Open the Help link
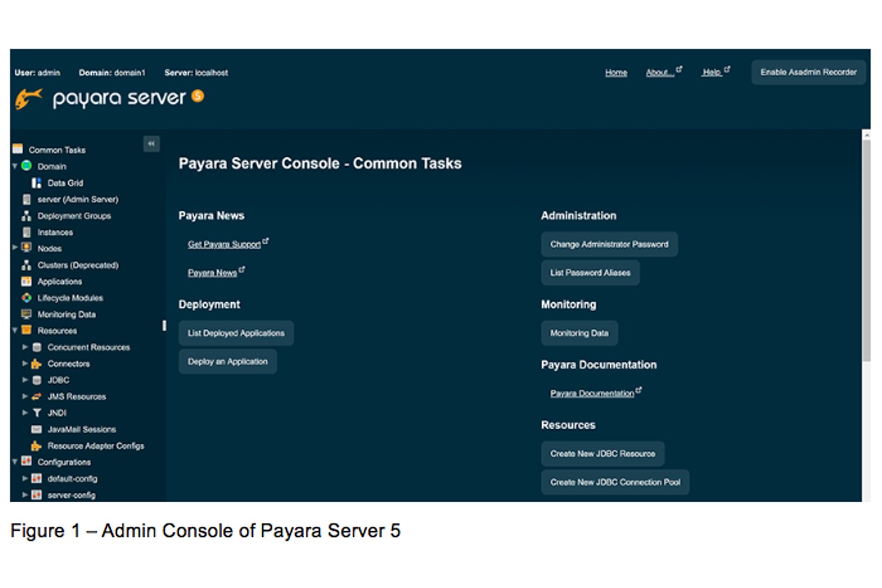The height and width of the screenshot is (588, 882). coord(715,72)
